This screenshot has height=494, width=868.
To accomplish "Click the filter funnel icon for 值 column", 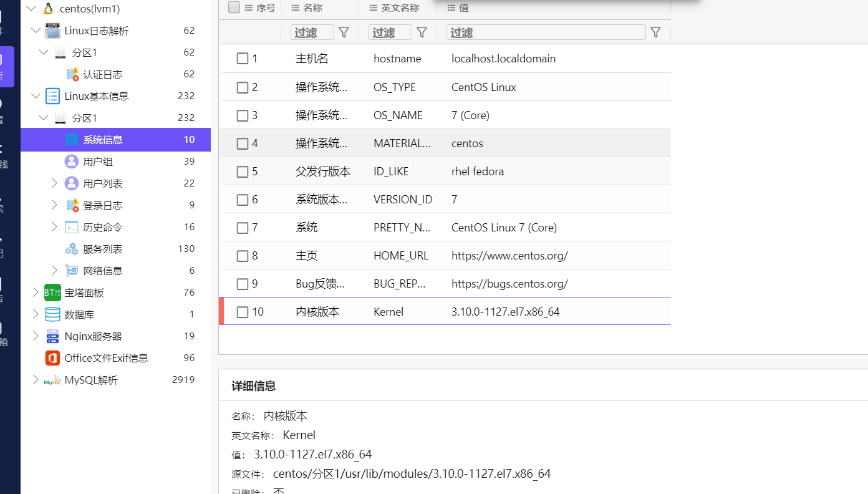I will coord(655,32).
